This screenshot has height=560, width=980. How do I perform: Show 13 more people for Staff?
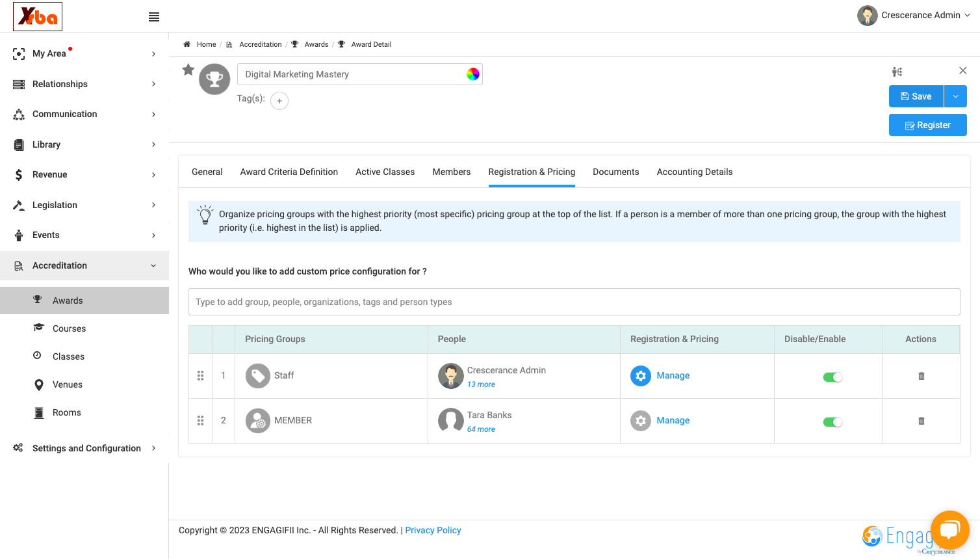point(481,384)
